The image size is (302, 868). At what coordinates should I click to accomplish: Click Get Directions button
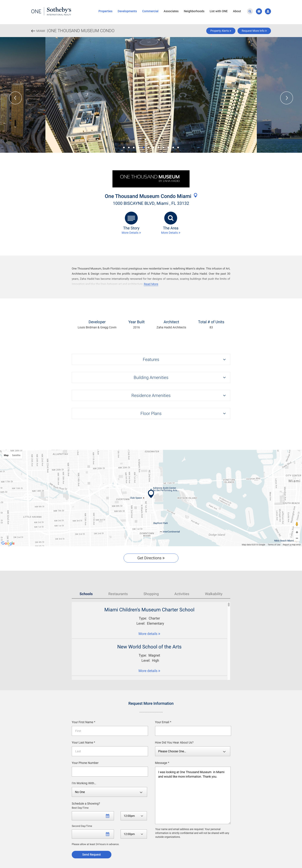pos(151,558)
